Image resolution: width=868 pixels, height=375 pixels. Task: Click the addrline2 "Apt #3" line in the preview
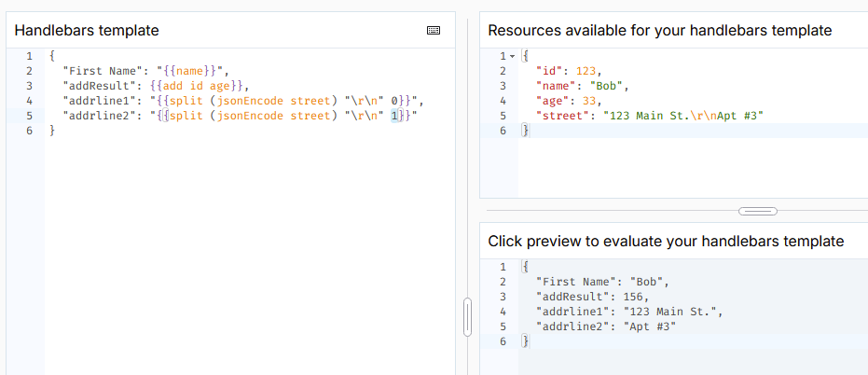click(x=606, y=326)
